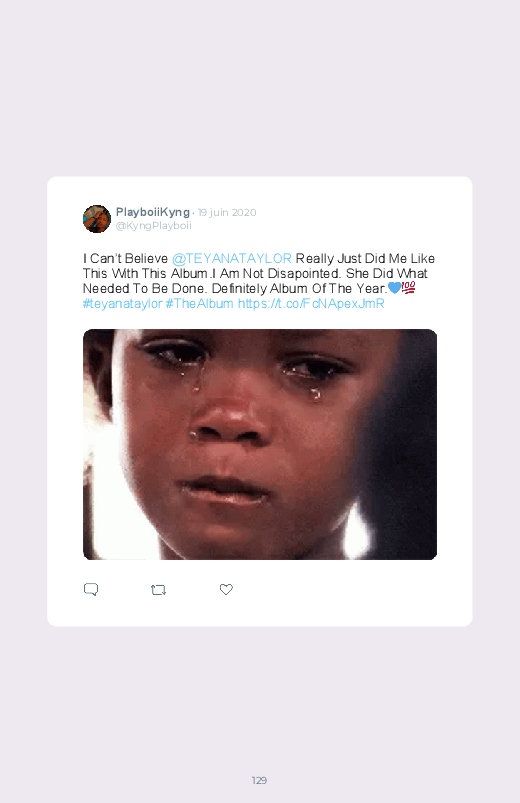Open the t.co/FcNApexJmR link
Viewport: 520px width, 803px height.
coord(311,304)
